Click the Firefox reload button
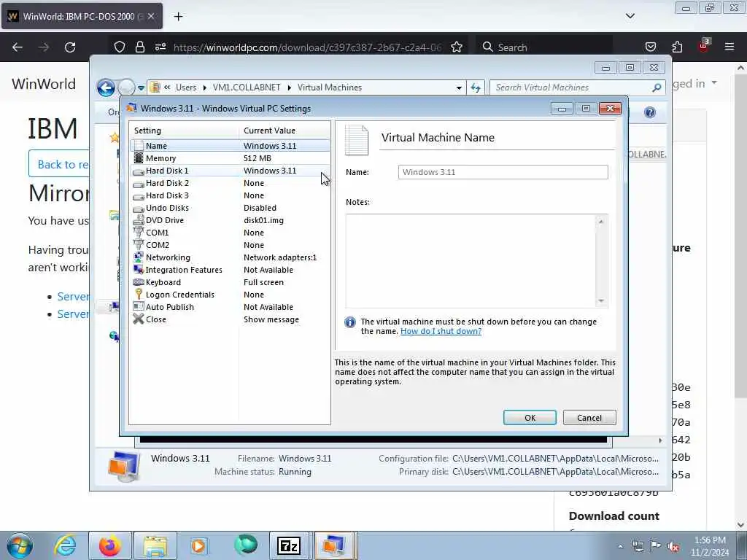Viewport: 747px width, 560px height. point(70,47)
